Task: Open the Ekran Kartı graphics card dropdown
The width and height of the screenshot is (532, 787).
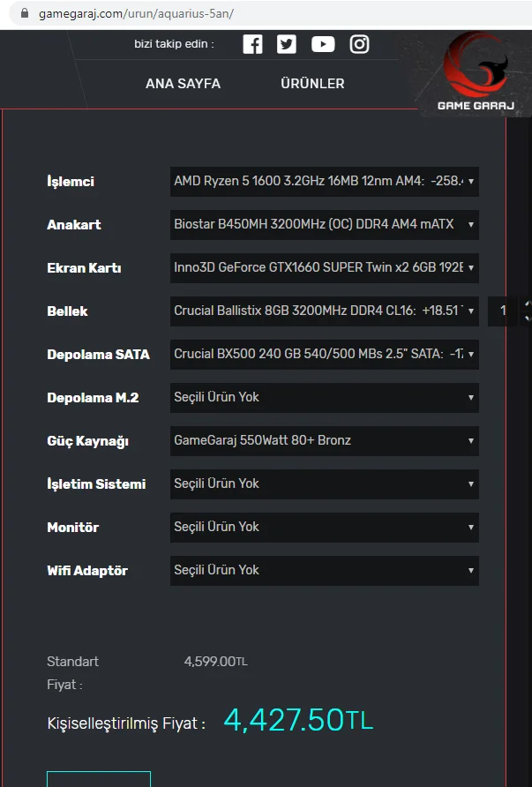Action: tap(324, 267)
